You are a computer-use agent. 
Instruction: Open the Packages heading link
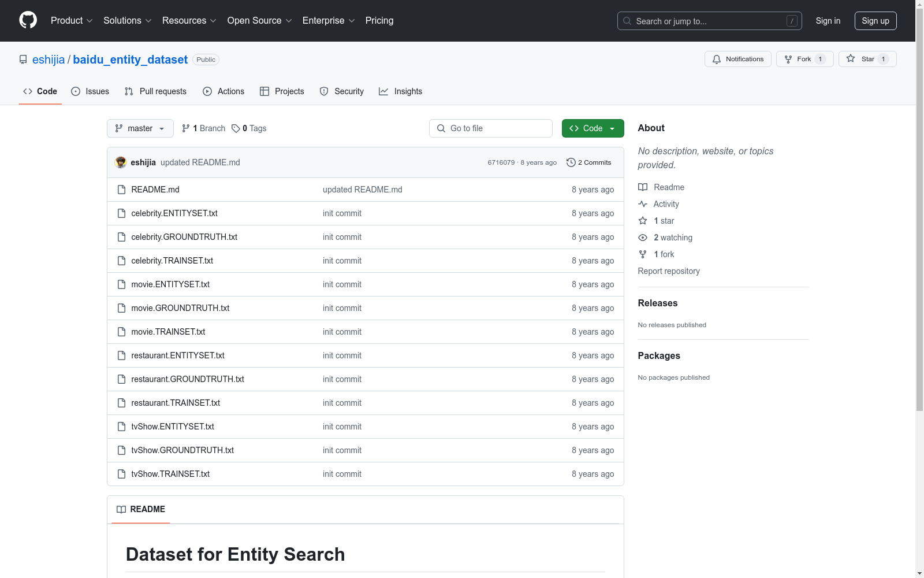point(659,356)
